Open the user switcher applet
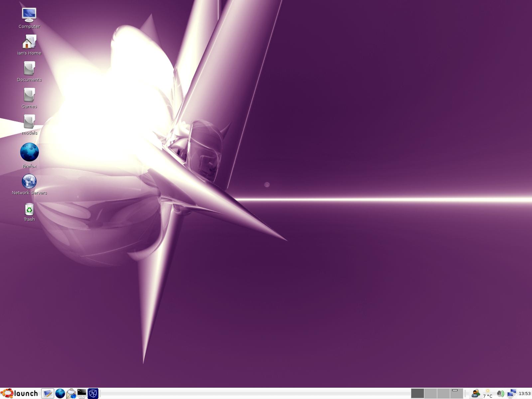 click(x=475, y=394)
